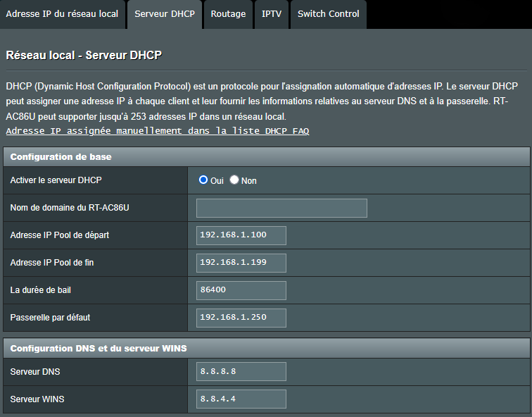Click the Réseau local - Serveur DHCP heading
Image resolution: width=532 pixels, height=417 pixels.
coord(84,54)
